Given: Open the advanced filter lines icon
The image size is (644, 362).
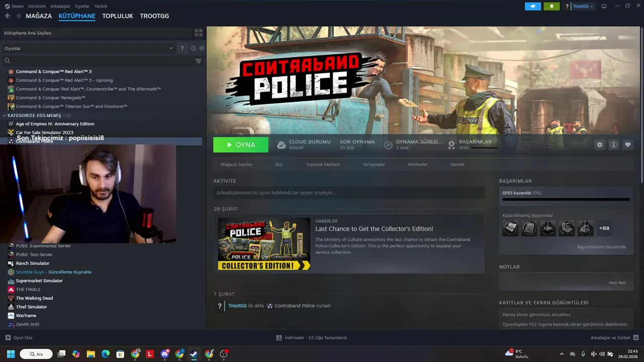Looking at the screenshot, I should pyautogui.click(x=199, y=61).
